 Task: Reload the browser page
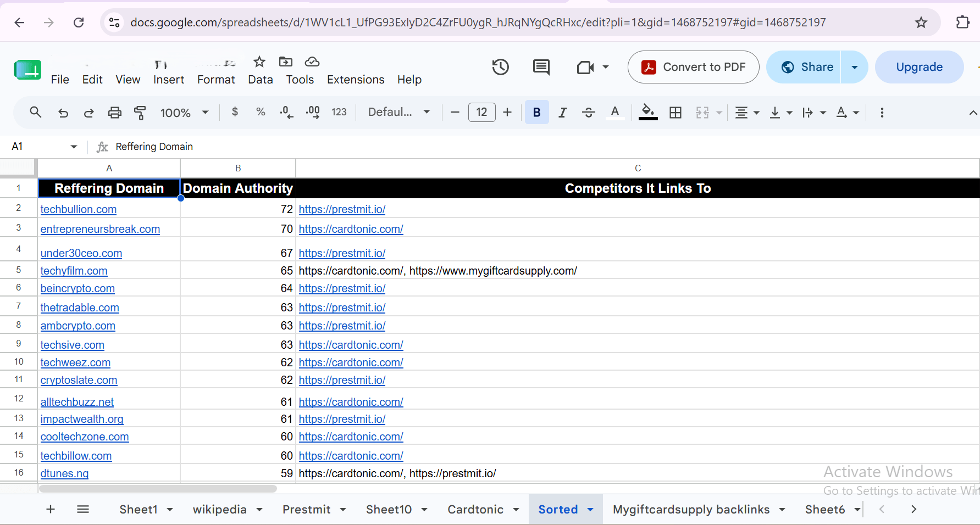79,23
